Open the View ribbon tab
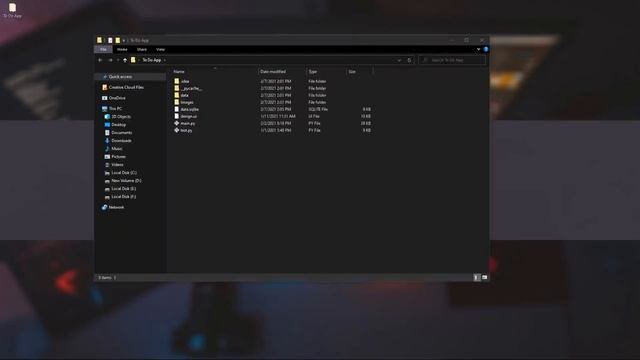Image resolution: width=640 pixels, height=360 pixels. coord(160,49)
